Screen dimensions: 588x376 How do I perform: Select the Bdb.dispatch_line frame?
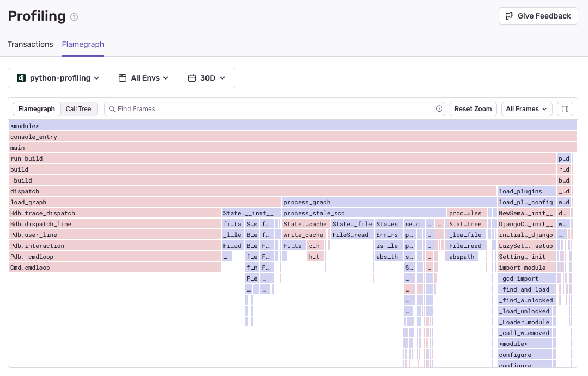click(x=115, y=223)
